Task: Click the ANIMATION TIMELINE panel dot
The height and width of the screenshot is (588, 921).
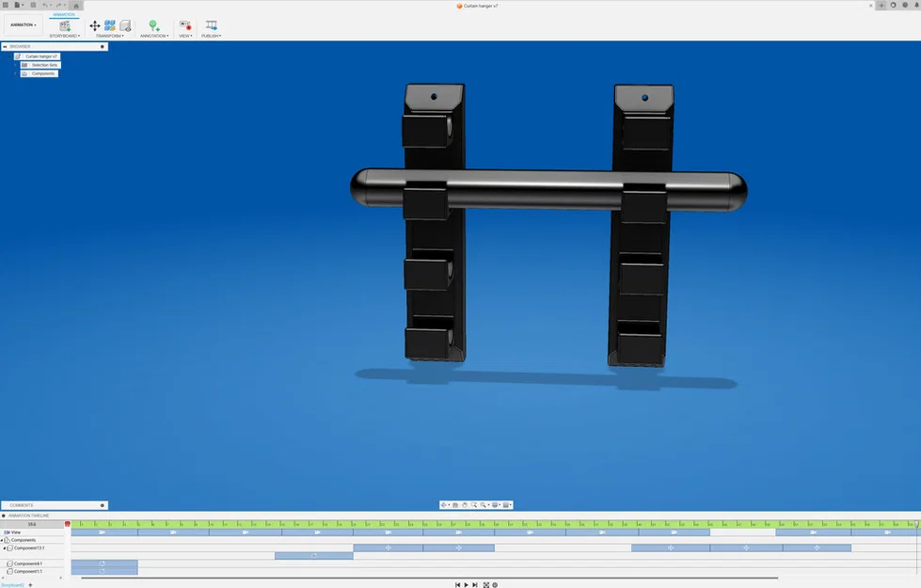Action: point(4,516)
